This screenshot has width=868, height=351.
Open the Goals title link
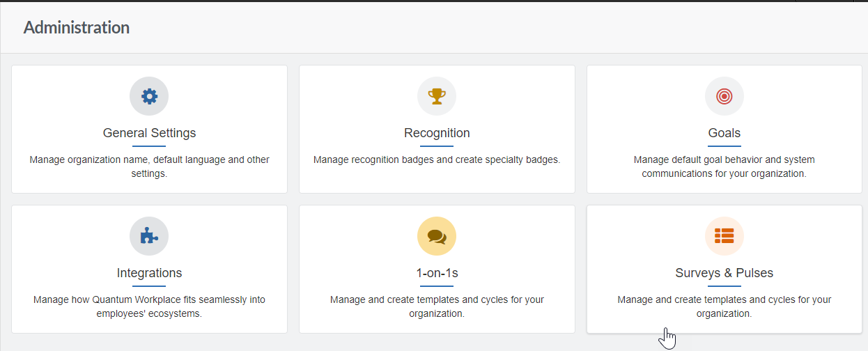pyautogui.click(x=724, y=133)
